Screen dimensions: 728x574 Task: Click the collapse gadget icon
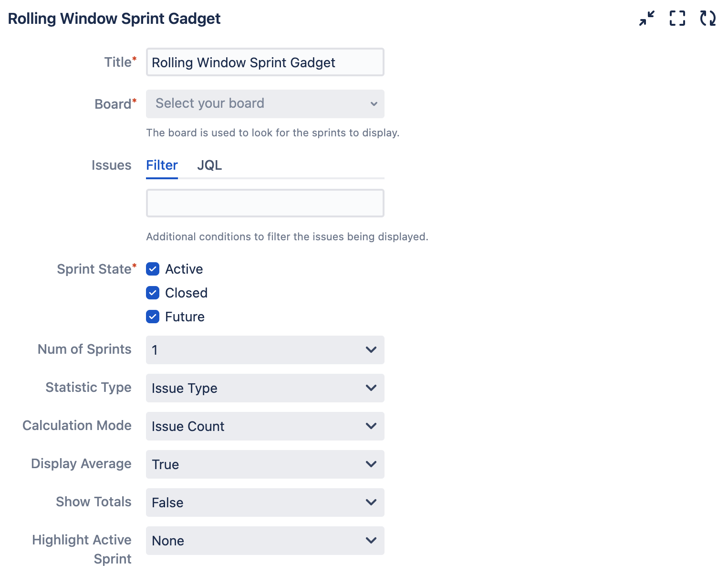pos(646,19)
